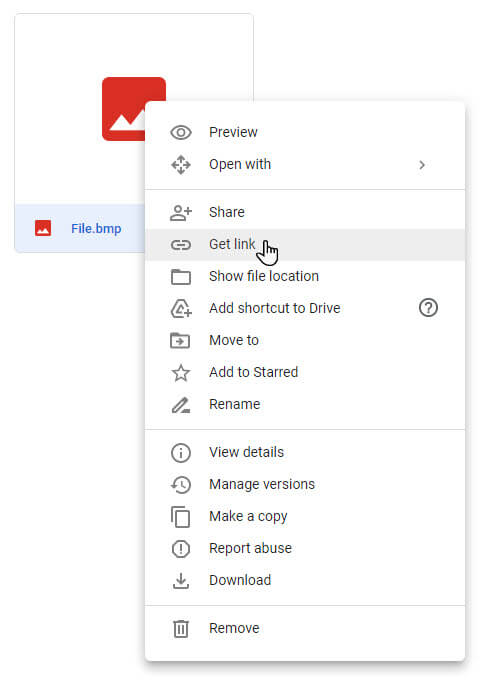This screenshot has width=488, height=681.
Task: Click the File.bmp file name
Action: 96,229
